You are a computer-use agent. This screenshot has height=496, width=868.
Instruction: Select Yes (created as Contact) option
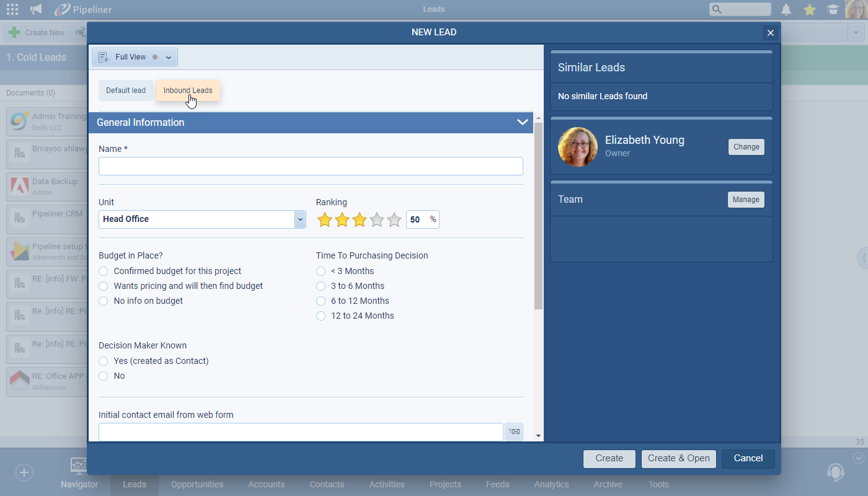(104, 361)
